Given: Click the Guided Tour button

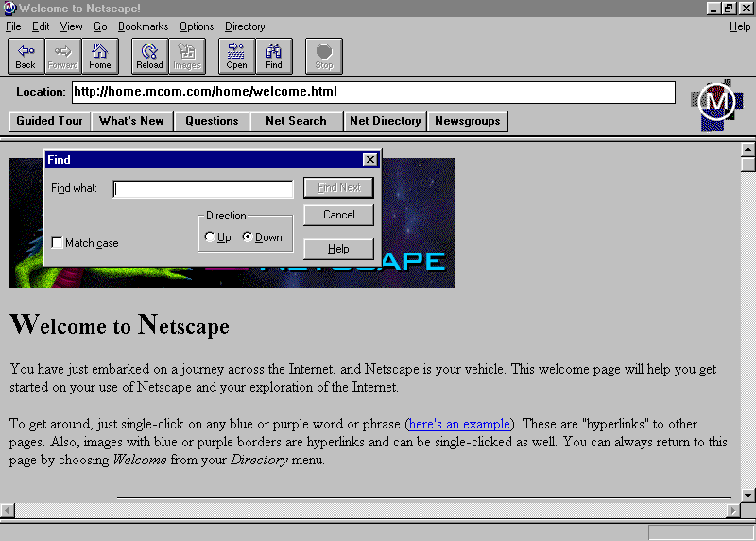Looking at the screenshot, I should coord(50,121).
